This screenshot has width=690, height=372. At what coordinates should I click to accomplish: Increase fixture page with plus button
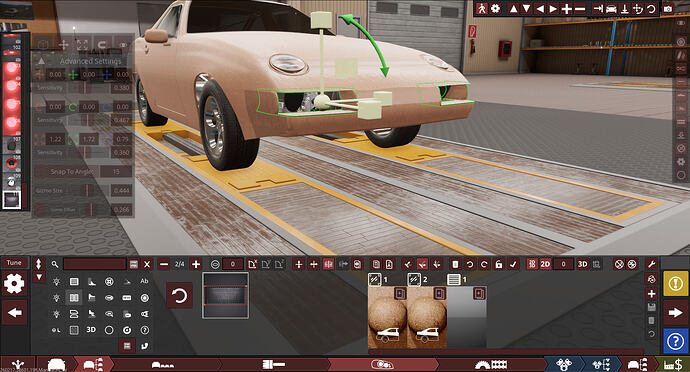196,264
